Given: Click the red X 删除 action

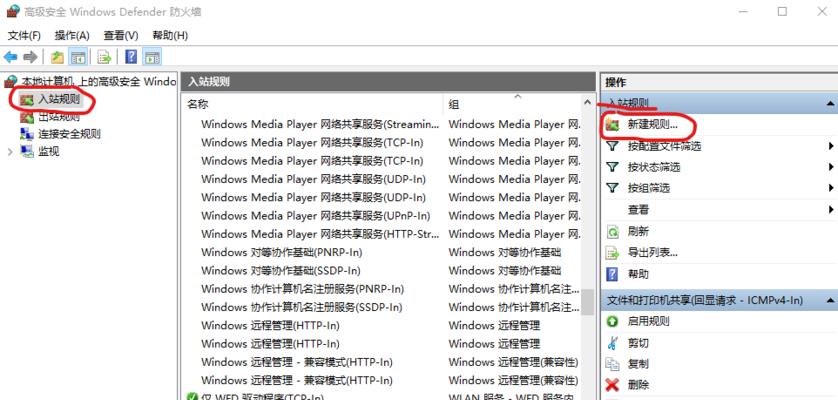Looking at the screenshot, I should point(612,384).
